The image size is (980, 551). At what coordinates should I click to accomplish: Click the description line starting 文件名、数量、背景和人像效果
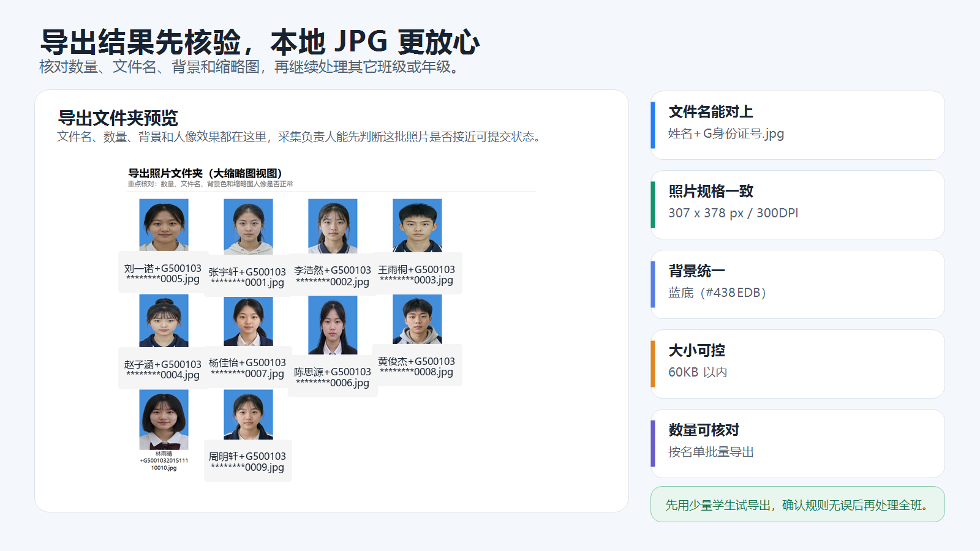tap(299, 137)
